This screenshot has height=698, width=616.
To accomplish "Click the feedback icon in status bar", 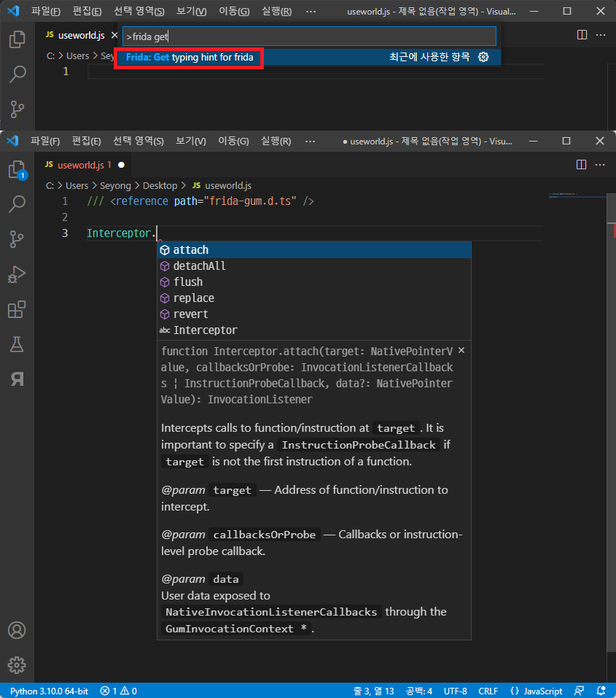I will coord(580,691).
